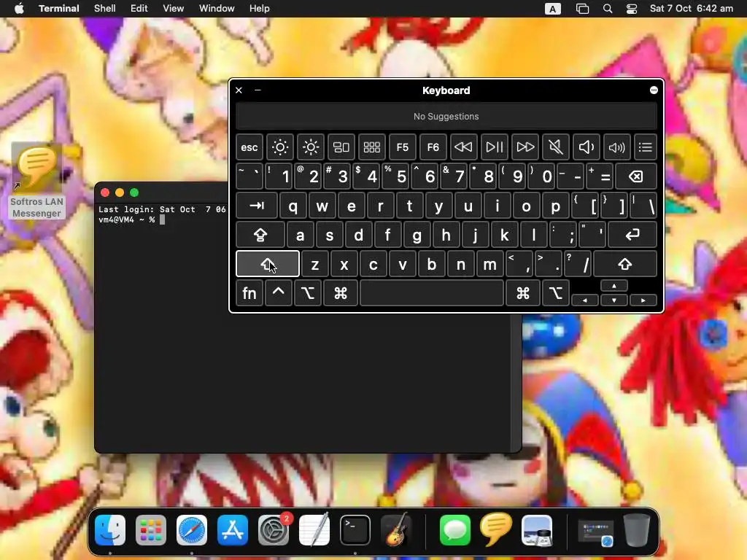Click the tab arrow key
Viewport: 747px width, 560px height.
[256, 206]
